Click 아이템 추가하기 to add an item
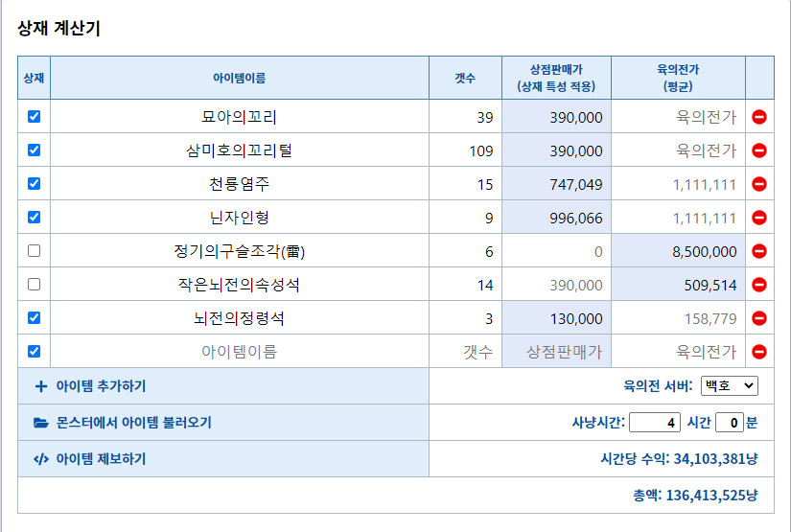 [92, 386]
